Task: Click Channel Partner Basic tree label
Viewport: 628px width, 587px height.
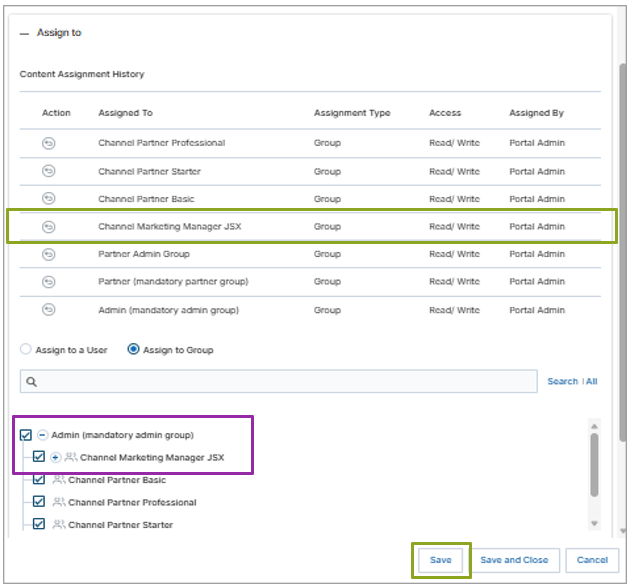Action: 117,480
